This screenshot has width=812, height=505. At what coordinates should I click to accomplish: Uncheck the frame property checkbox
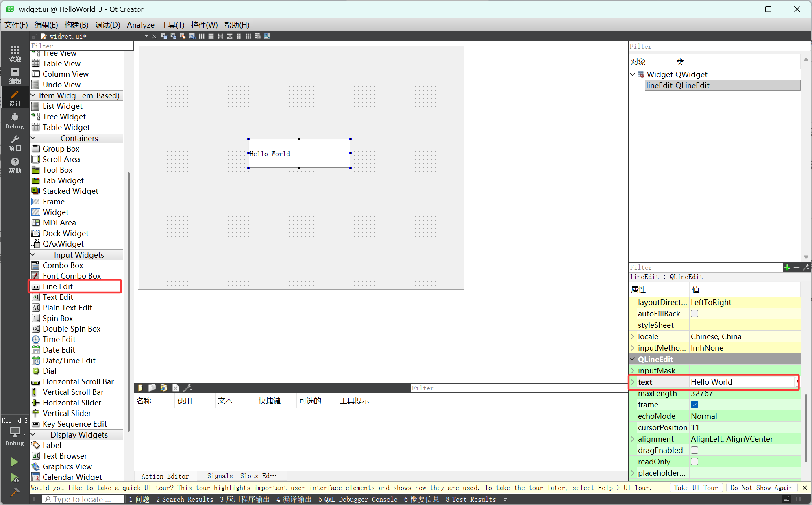(694, 405)
